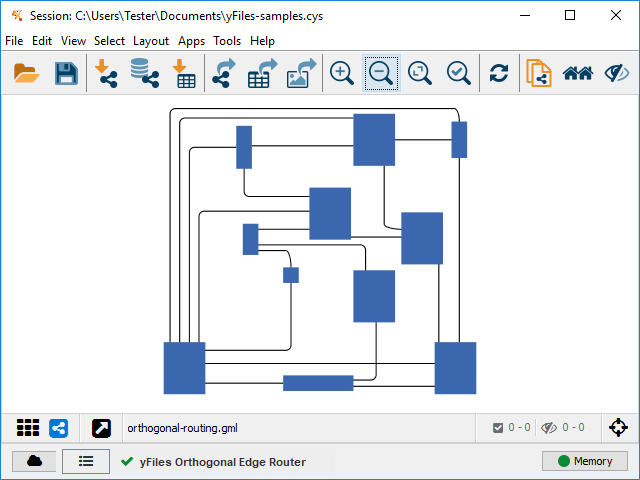
Task: Open the Select menu
Action: pyautogui.click(x=109, y=41)
